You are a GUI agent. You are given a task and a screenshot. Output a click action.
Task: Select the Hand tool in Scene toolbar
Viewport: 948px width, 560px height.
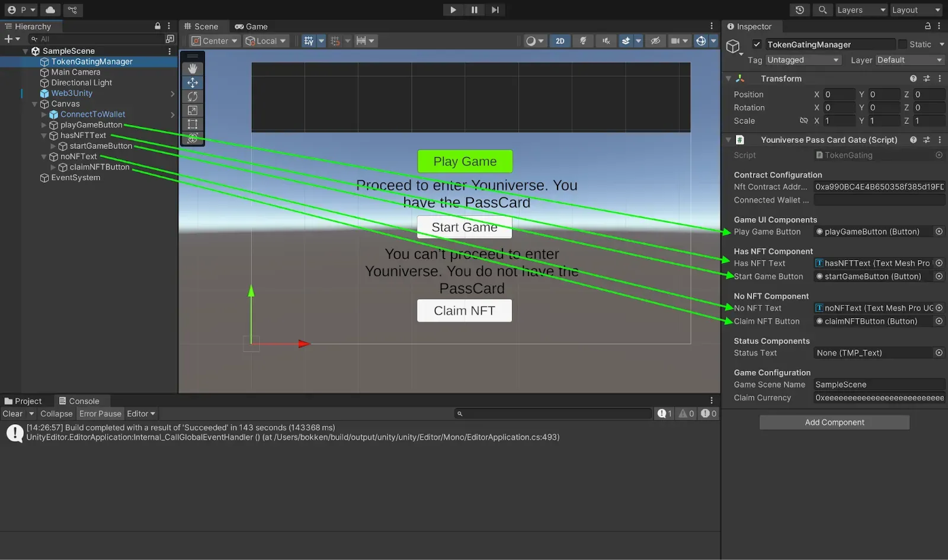pyautogui.click(x=193, y=69)
